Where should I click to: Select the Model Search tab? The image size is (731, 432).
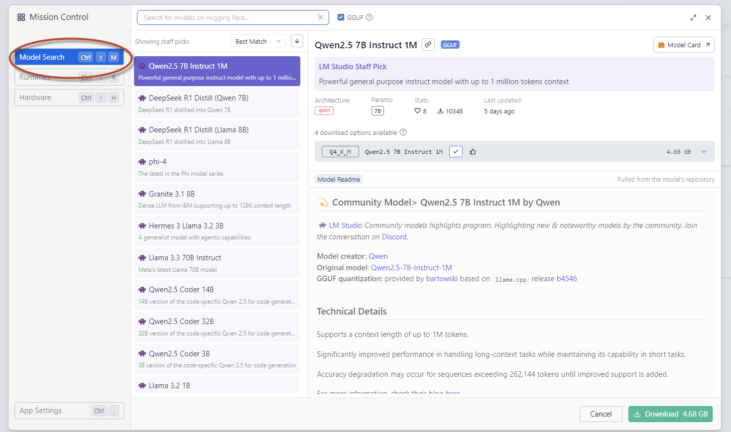pos(42,57)
